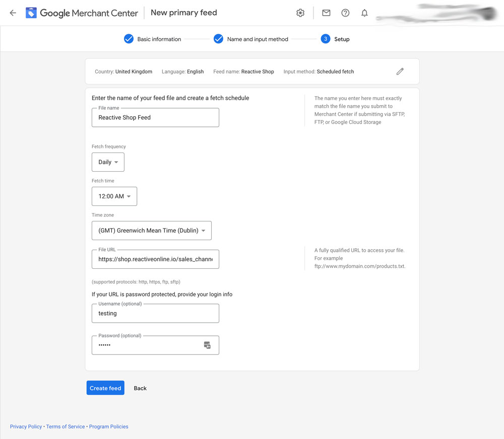
Task: Open the Privacy Policy link
Action: pos(26,426)
